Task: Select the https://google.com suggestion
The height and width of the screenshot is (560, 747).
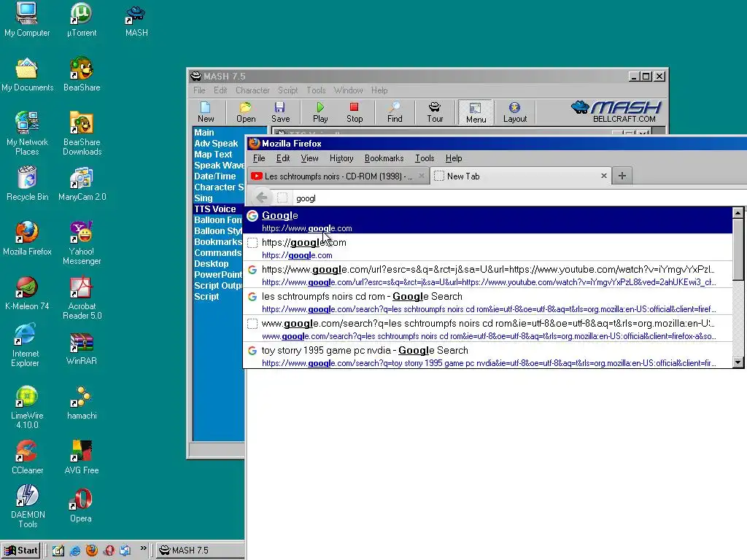Action: [487, 247]
